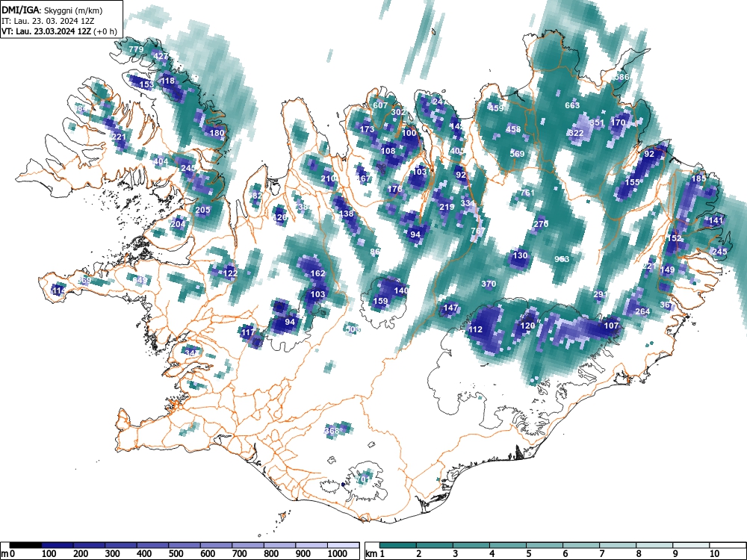Click the visibility value 370
Screen dimensions: 747x560
pos(489,284)
